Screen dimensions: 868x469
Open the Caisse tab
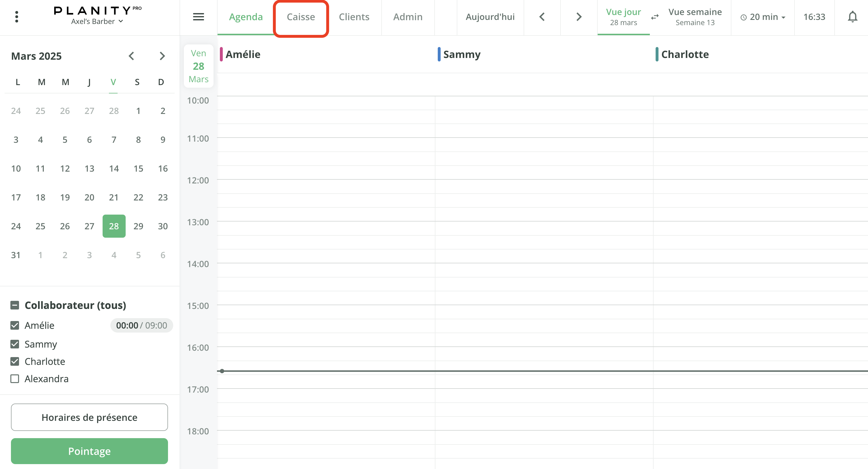click(x=301, y=17)
